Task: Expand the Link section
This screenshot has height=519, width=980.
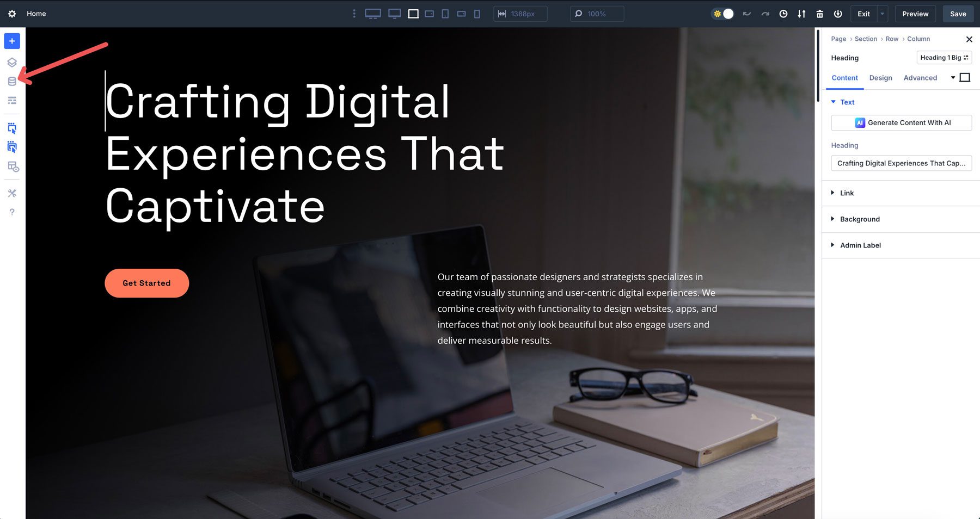Action: (847, 193)
